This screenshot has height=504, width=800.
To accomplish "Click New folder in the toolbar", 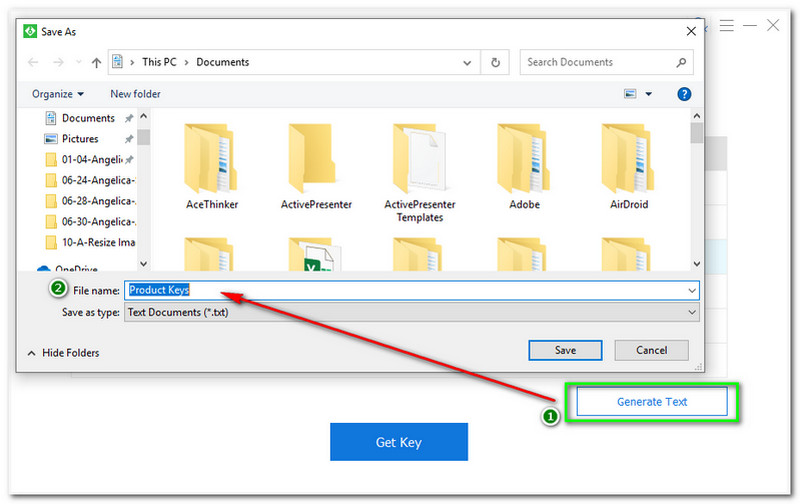I will (x=134, y=94).
